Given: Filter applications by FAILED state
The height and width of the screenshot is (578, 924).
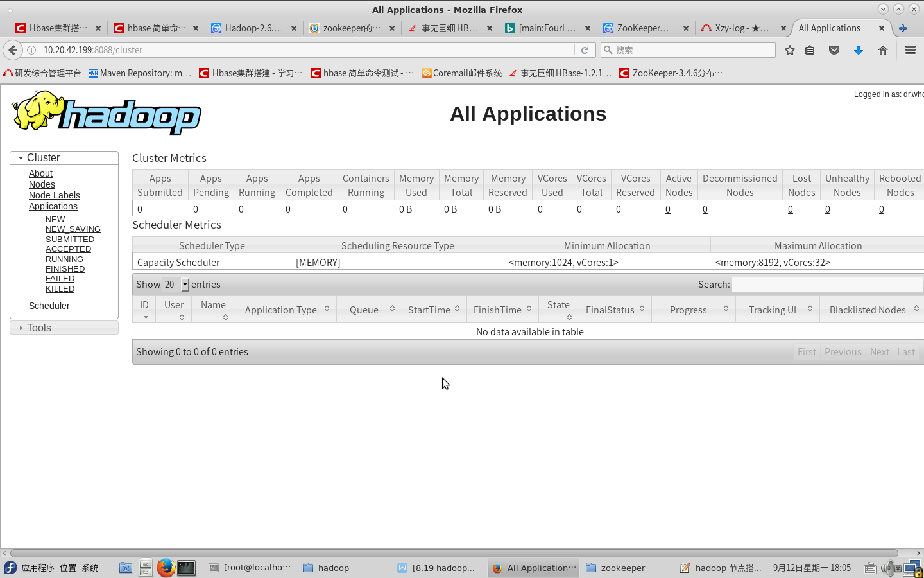Looking at the screenshot, I should 60,279.
